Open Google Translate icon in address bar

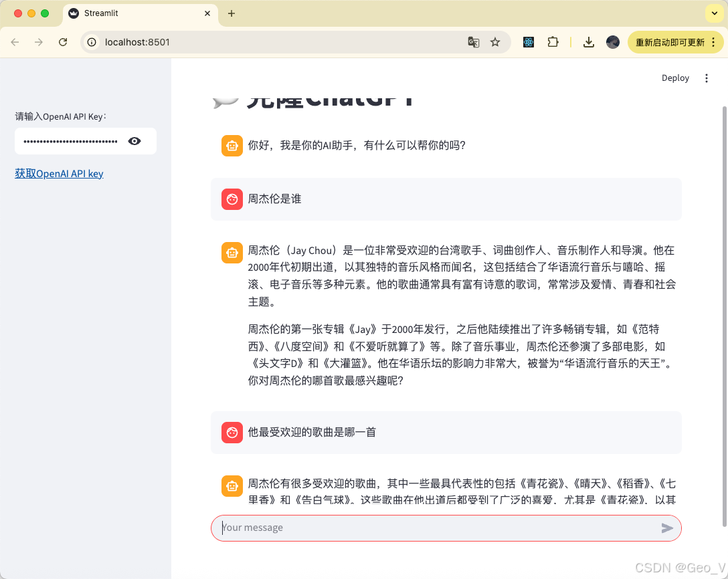[x=474, y=41]
